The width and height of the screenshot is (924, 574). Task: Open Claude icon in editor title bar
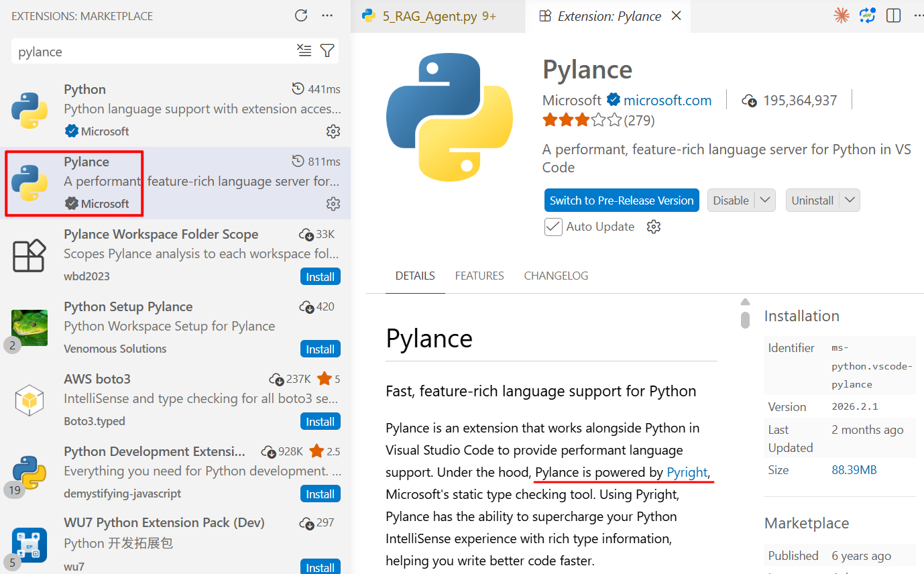pyautogui.click(x=842, y=15)
